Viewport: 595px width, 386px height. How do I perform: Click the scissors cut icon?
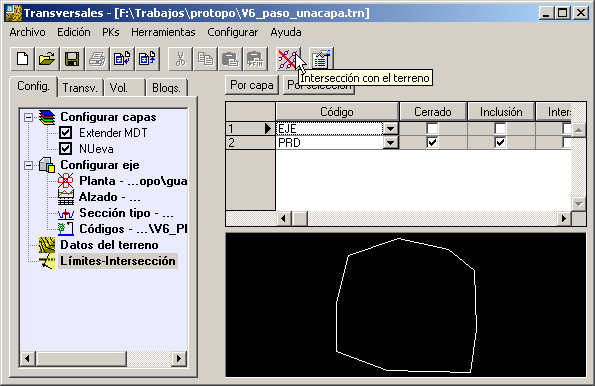point(180,59)
